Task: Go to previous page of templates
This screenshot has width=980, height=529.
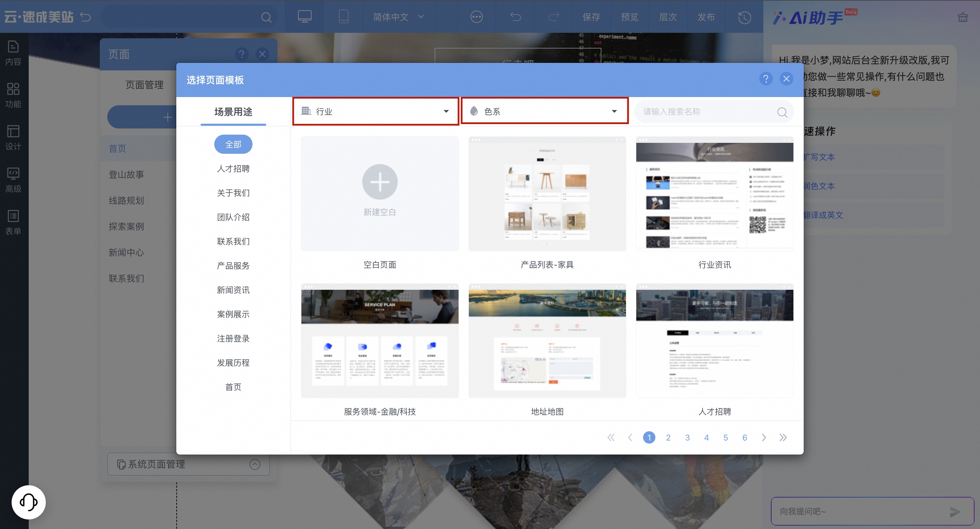Action: [630, 437]
